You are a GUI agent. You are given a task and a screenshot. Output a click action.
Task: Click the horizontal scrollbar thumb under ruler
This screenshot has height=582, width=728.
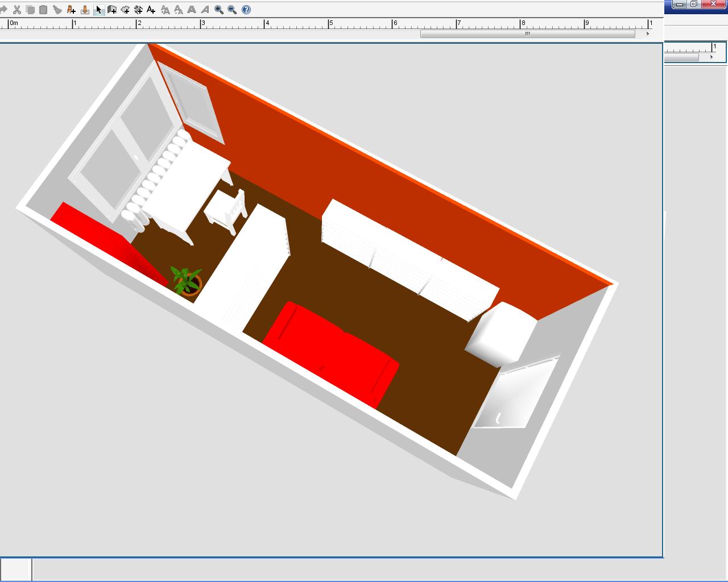click(x=527, y=34)
